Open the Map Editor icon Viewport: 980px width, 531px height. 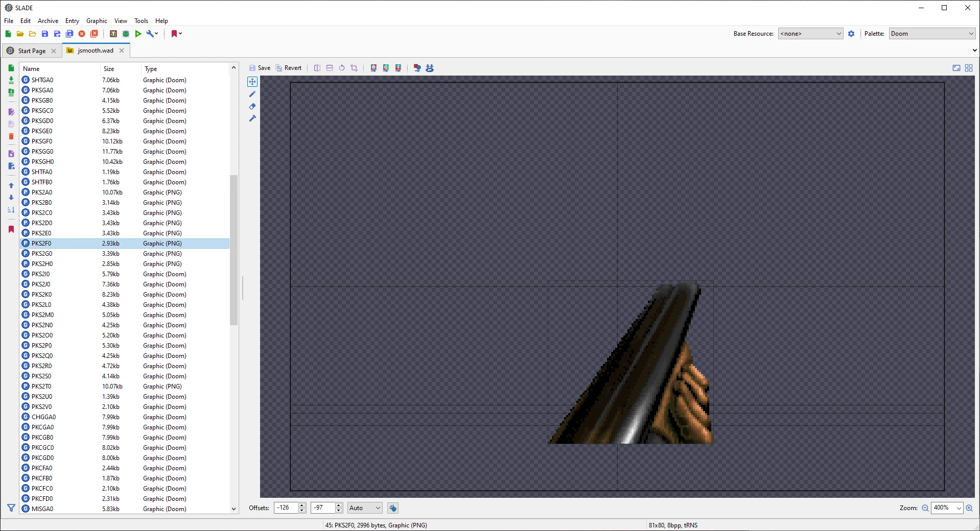coord(126,34)
